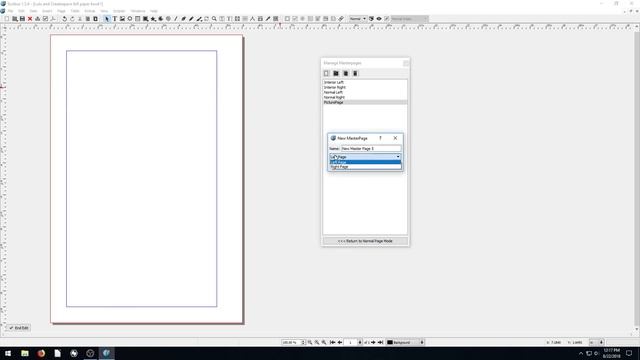
Task: Toggle the Edit in Preview Mode icon
Action: click(x=387, y=19)
